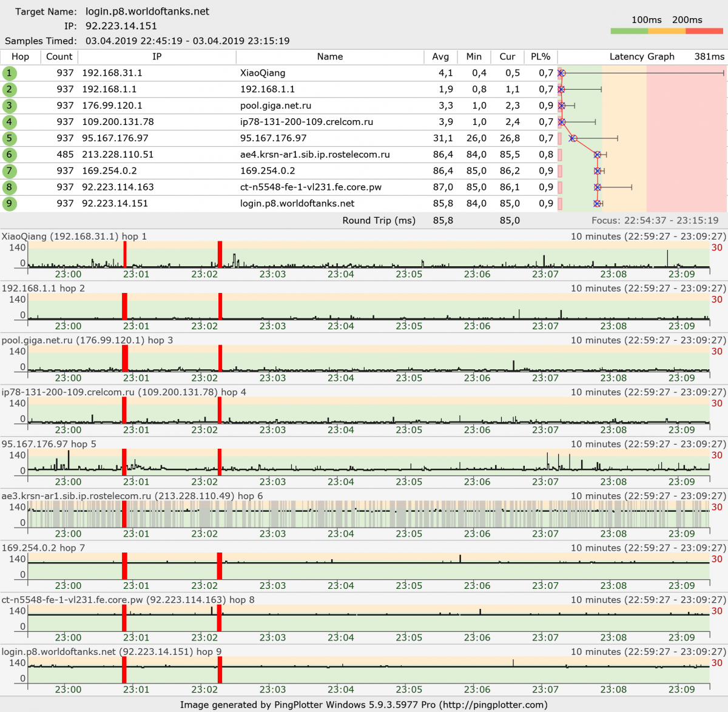
Task: Click the green hop 1 circle icon
Action: tap(9, 73)
